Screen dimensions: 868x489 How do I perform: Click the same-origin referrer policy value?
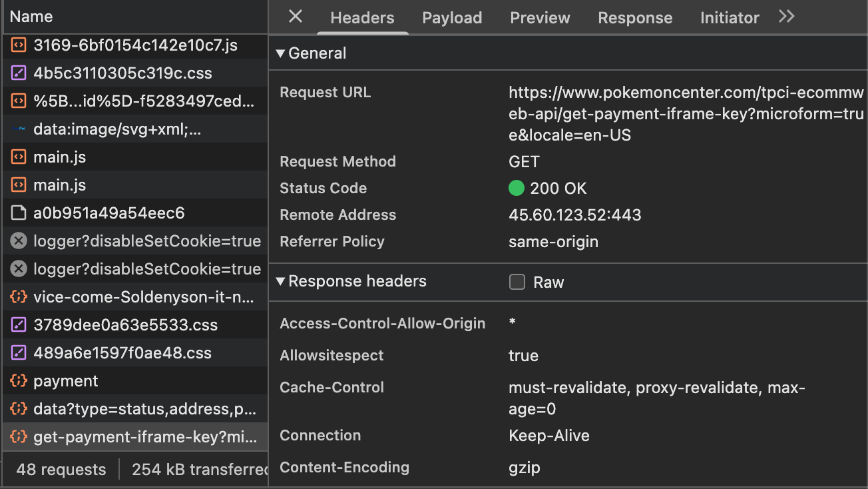pyautogui.click(x=553, y=242)
